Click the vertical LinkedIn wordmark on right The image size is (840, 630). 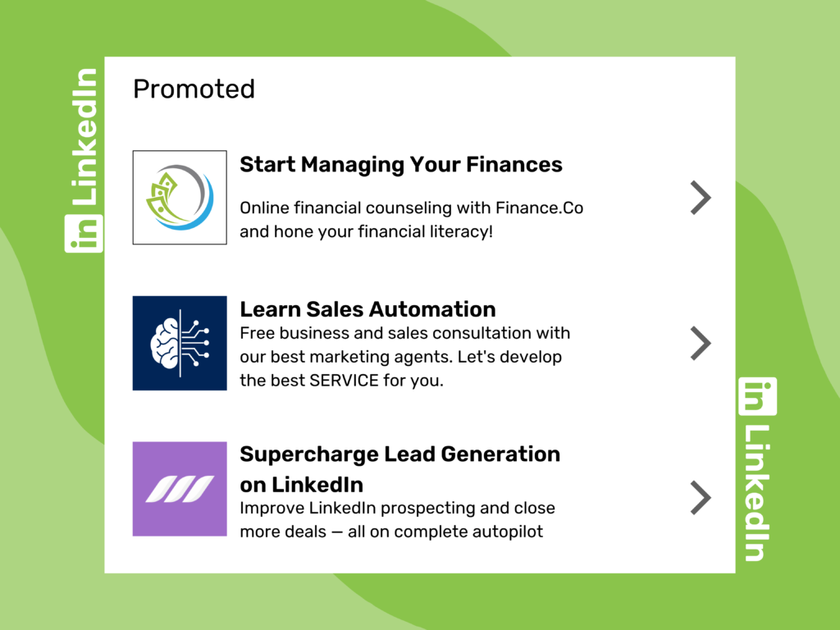pos(756,492)
